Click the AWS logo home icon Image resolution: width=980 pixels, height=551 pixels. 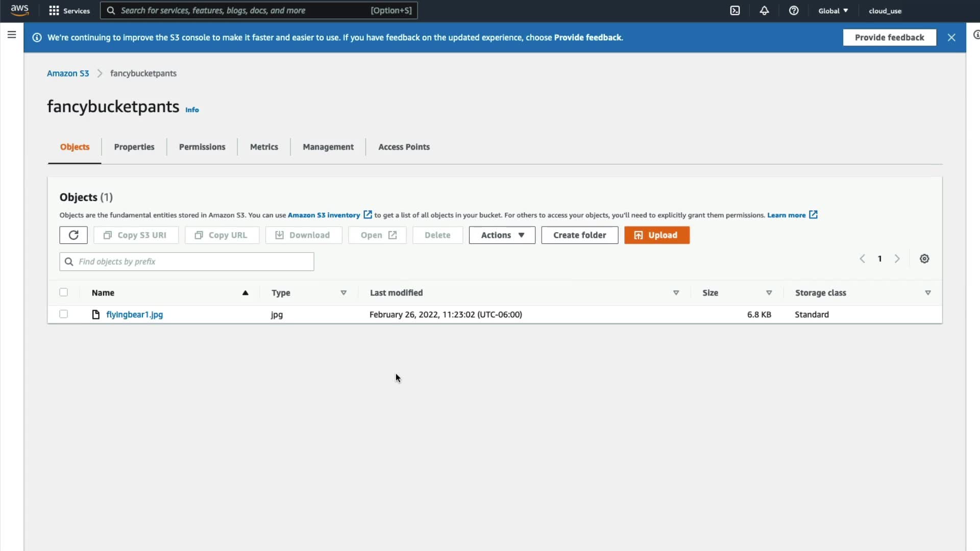(x=20, y=10)
